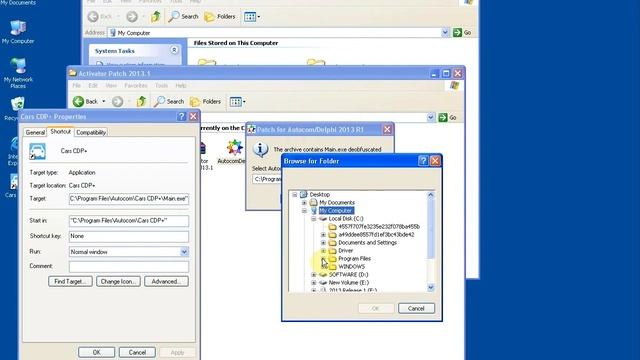Open File menu in Activator Patch window
Viewport: 640px width, 360px height.
click(x=76, y=86)
